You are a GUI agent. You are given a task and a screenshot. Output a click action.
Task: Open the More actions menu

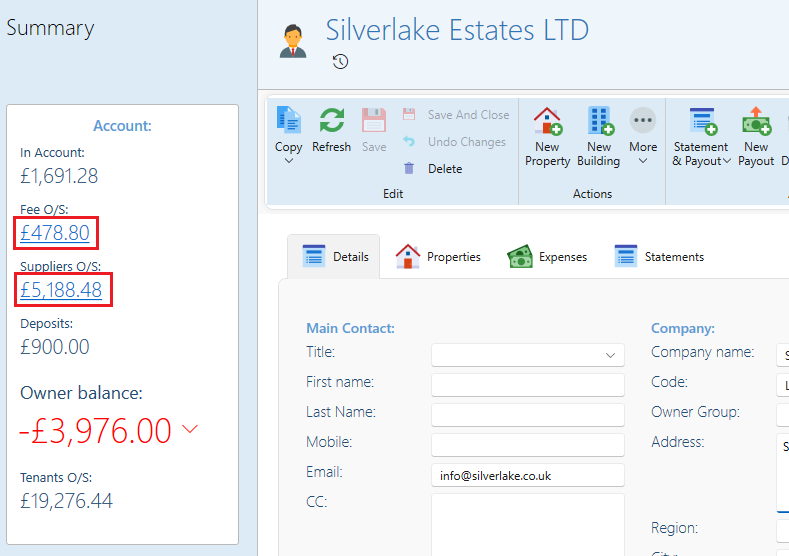click(643, 130)
